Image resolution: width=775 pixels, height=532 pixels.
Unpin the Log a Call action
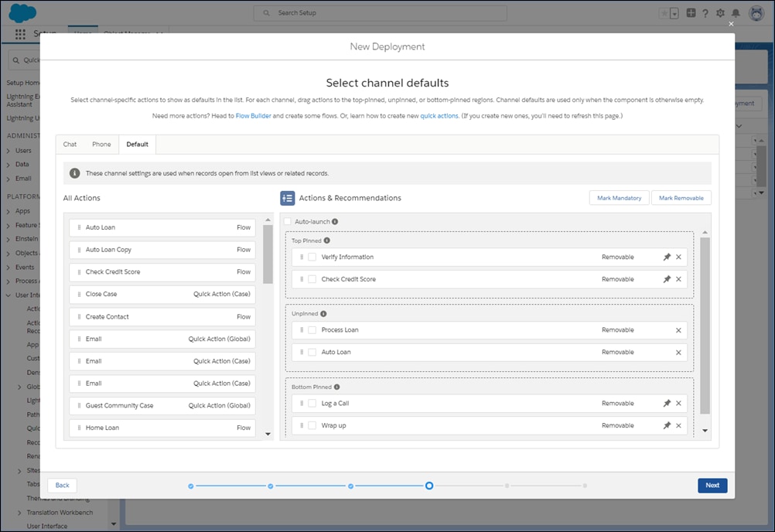coord(667,403)
